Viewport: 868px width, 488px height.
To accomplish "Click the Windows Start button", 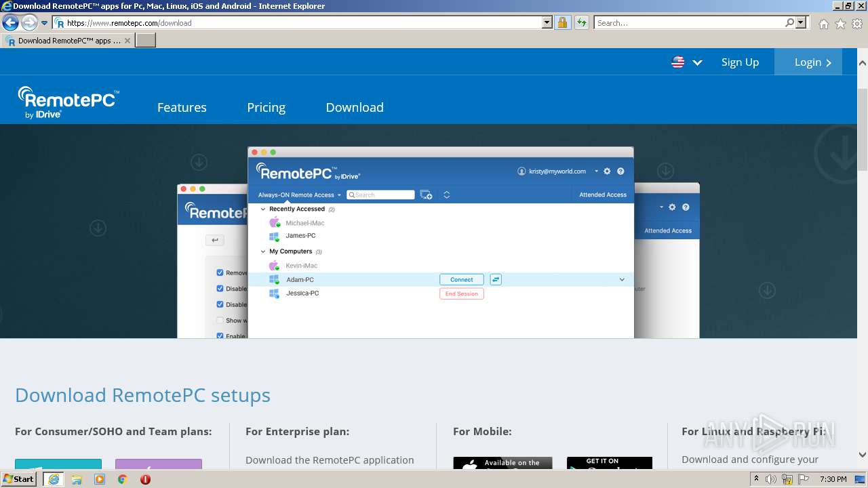I will (x=19, y=479).
